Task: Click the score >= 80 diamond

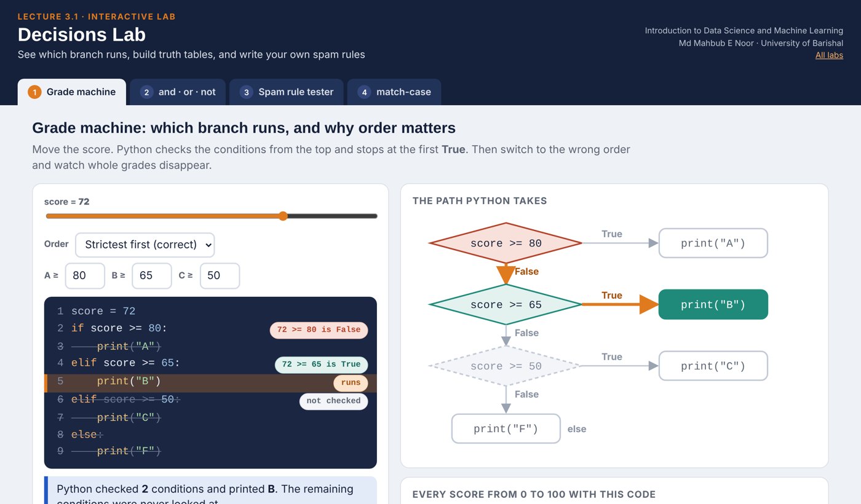Action: click(x=506, y=243)
